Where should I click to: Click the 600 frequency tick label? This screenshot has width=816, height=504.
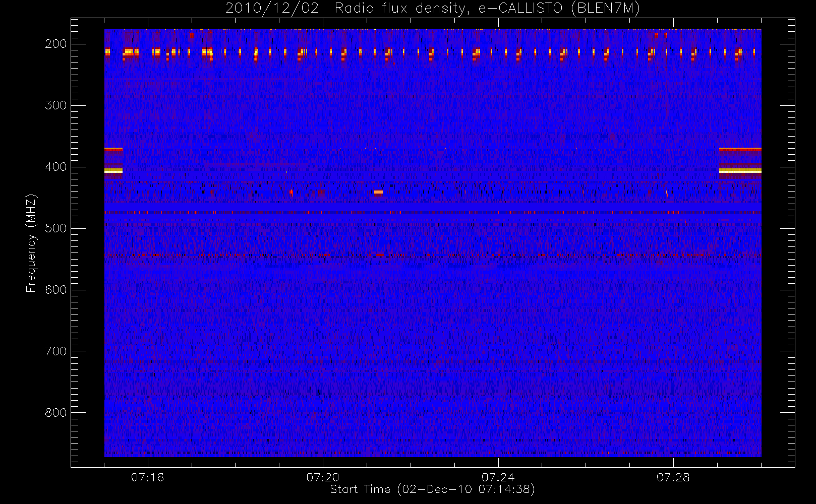coord(56,290)
